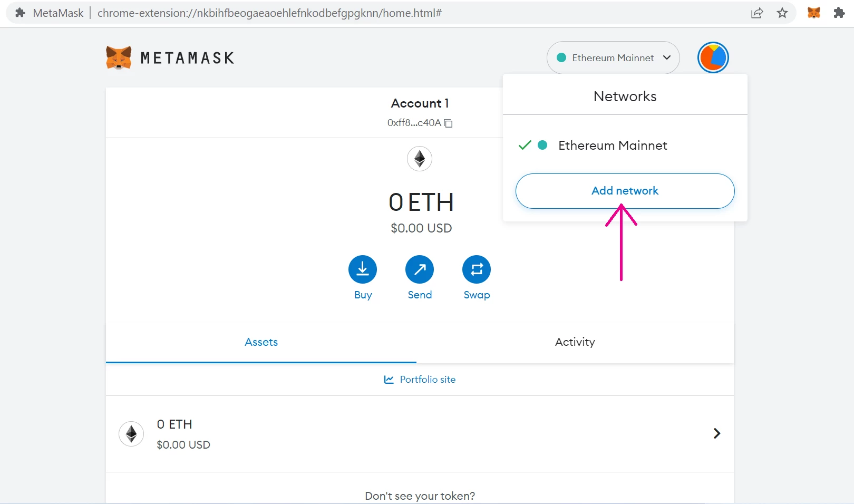Image resolution: width=854 pixels, height=504 pixels.
Task: Copy the 0xff8...c40A address icon
Action: click(x=448, y=123)
